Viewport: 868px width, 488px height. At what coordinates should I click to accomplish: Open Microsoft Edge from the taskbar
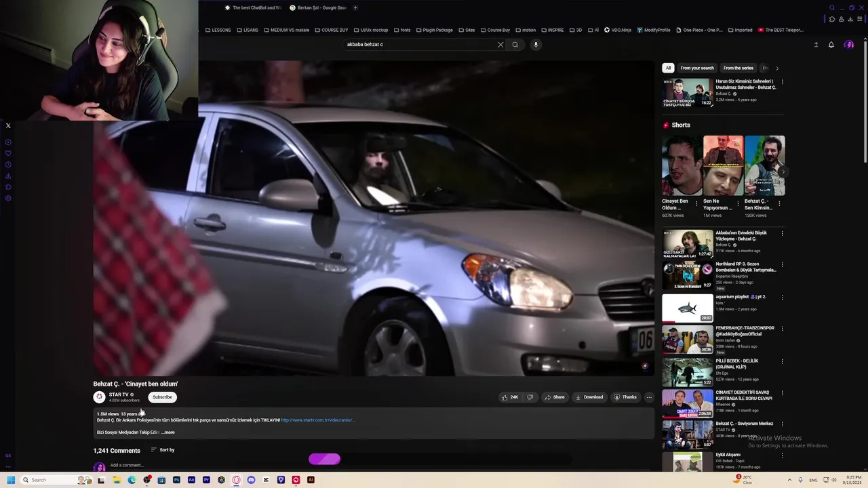click(132, 480)
